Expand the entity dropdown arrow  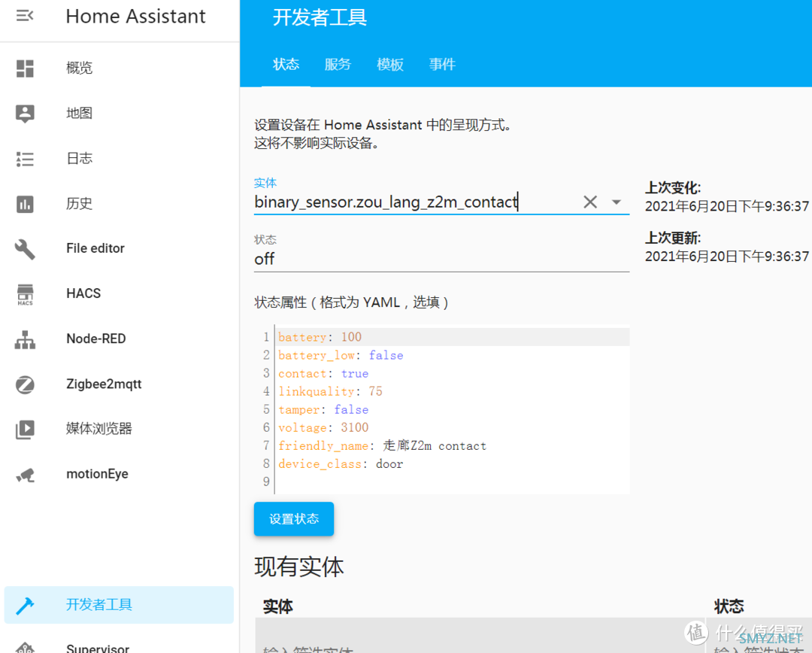(x=616, y=202)
